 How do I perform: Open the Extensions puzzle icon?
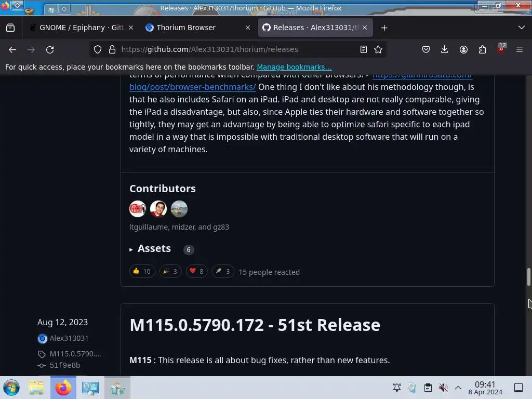click(482, 49)
